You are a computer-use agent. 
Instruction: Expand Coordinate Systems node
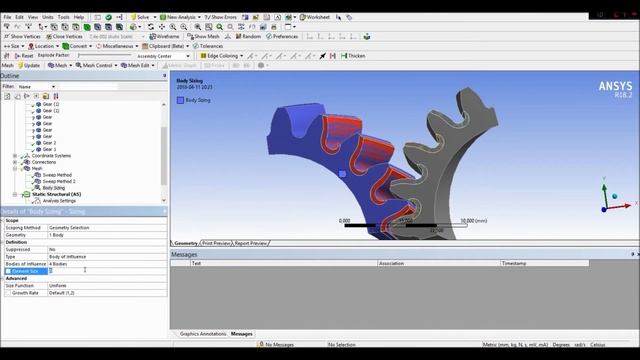tap(15, 156)
